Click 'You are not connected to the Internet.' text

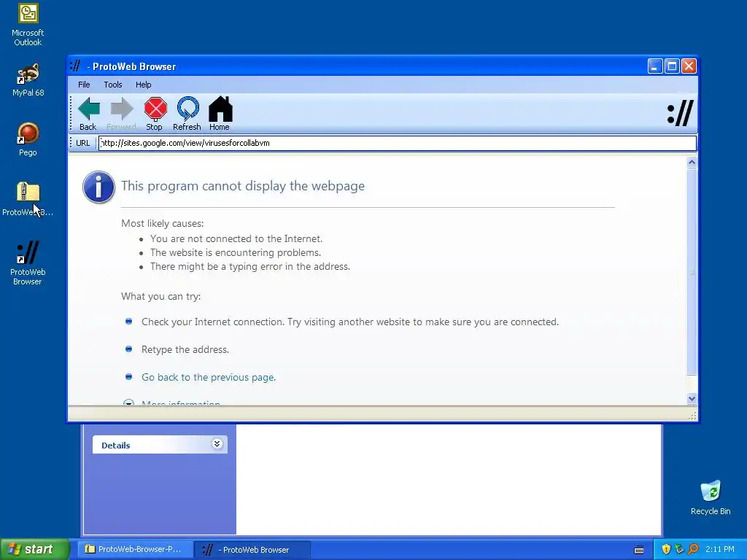click(x=236, y=238)
